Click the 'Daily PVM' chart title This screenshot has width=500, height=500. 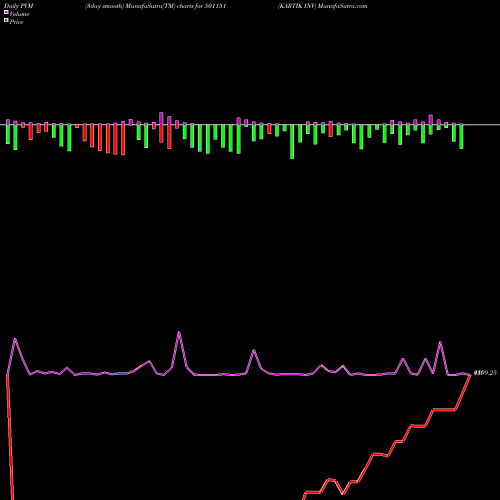(x=19, y=6)
